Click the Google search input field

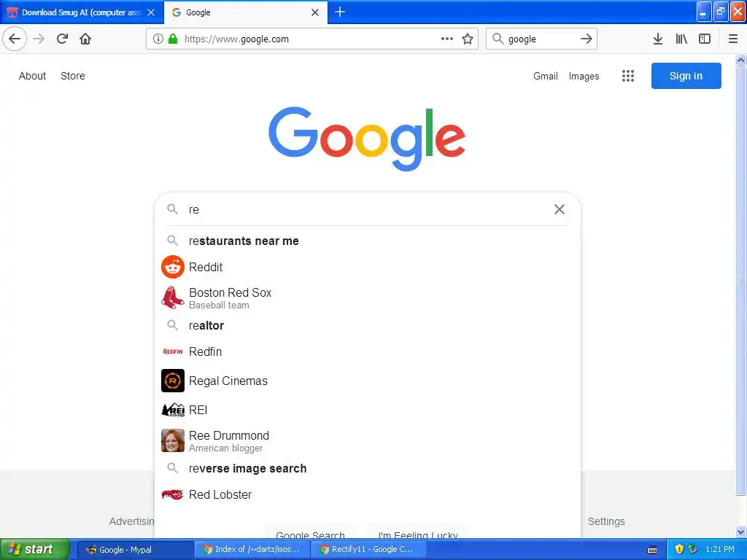pos(367,209)
